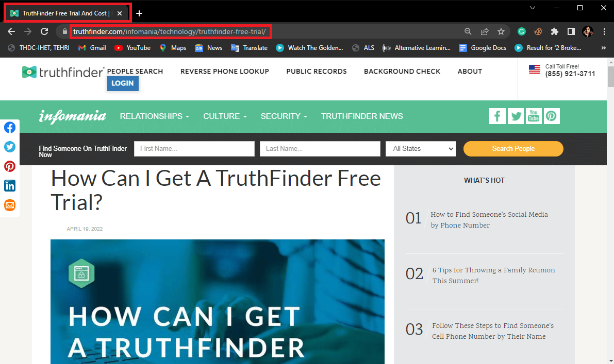The width and height of the screenshot is (614, 364).
Task: Share the article via the Facebook sidebar icon
Action: click(x=10, y=127)
